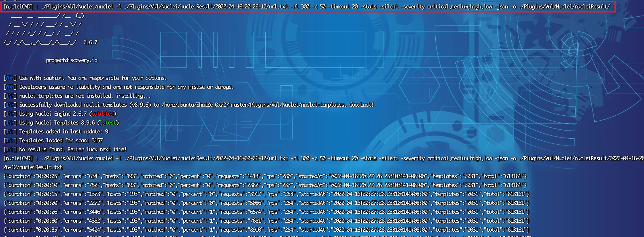Click the stats line with duration 0:00:05
Viewport: 644px width, 237px height.
click(265, 176)
